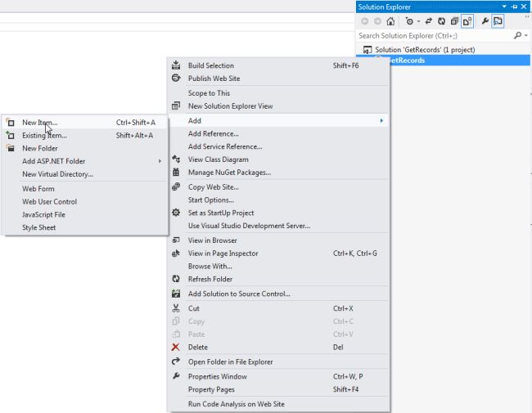The width and height of the screenshot is (532, 413).
Task: Expand the Add submenu arrow
Action: (381, 121)
